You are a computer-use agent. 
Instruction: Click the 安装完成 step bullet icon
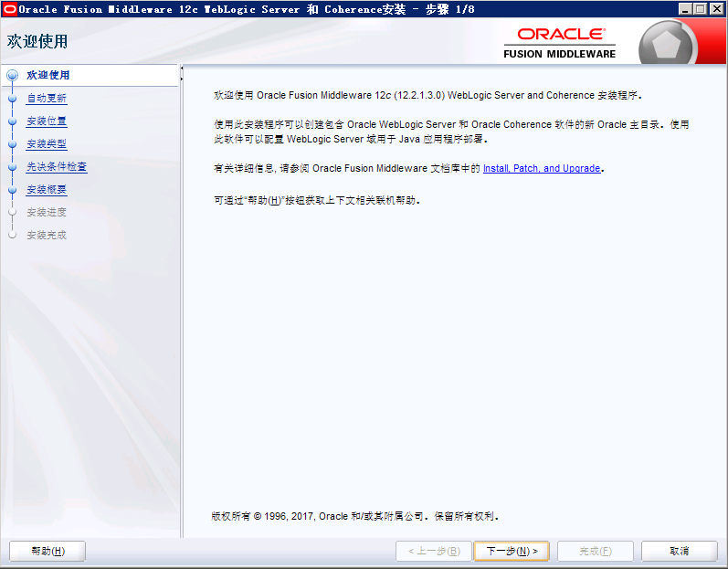coord(13,235)
